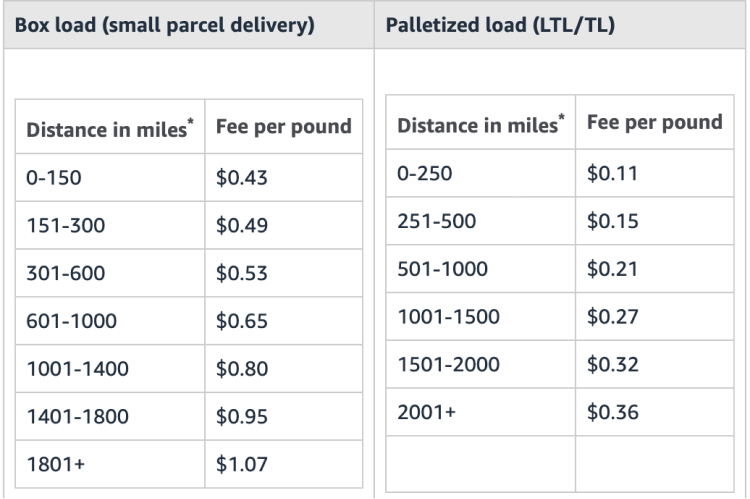This screenshot has height=499, width=750.
Task: Click the $0.32 palletized fee cell
Action: [612, 365]
